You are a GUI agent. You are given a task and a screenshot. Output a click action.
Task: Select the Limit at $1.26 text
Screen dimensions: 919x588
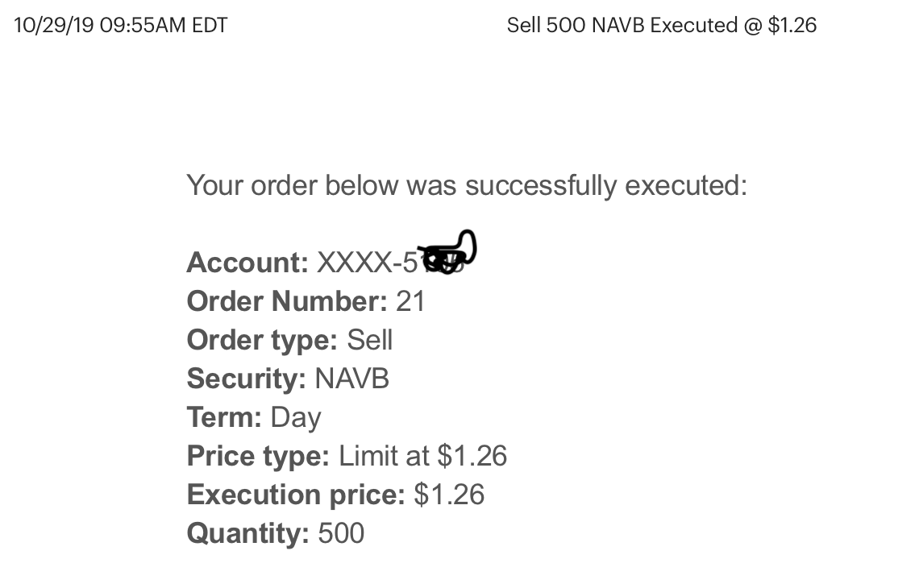click(x=423, y=456)
